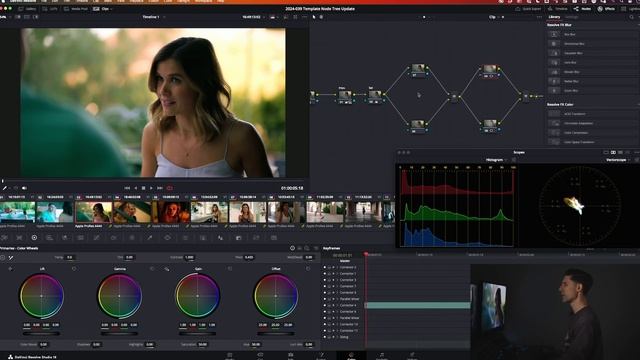This screenshot has height=360, width=640.
Task: Expand the Corrector 10 keyframe row
Action: pos(337,324)
